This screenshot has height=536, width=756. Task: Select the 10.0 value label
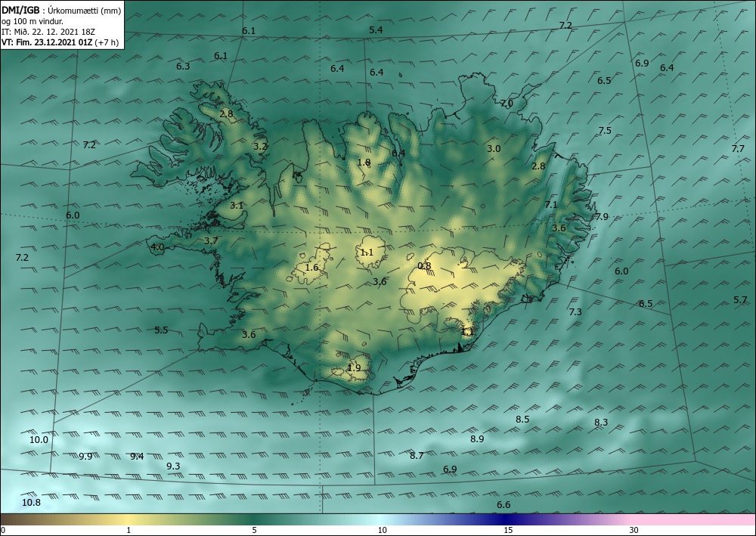39,439
